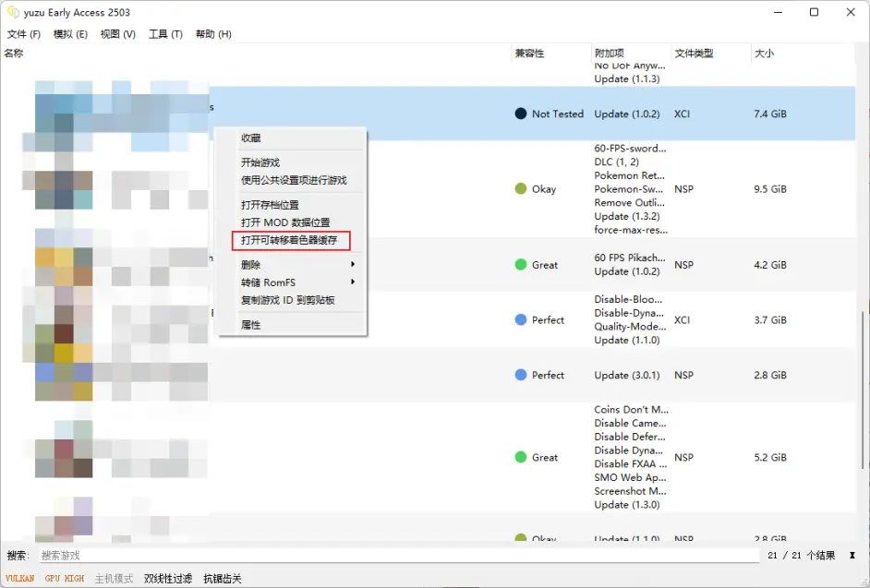Viewport: 870px width, 588px height.
Task: Sort the list by 名称 column header
Action: [x=13, y=54]
